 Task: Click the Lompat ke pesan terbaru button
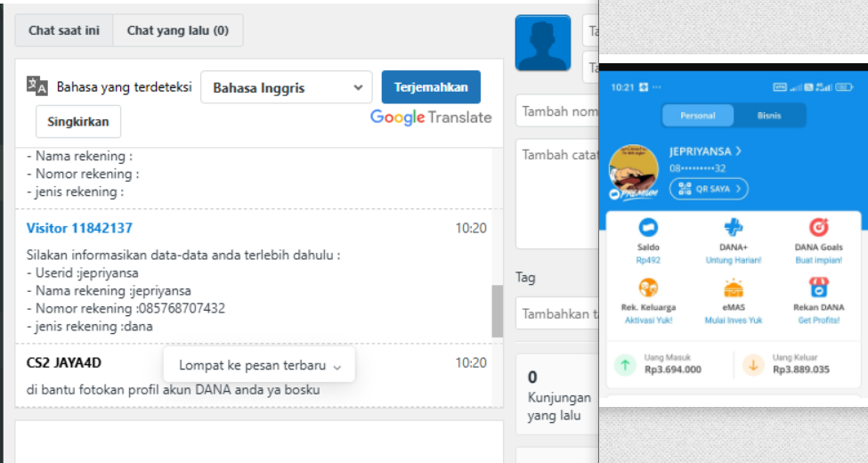tap(259, 365)
